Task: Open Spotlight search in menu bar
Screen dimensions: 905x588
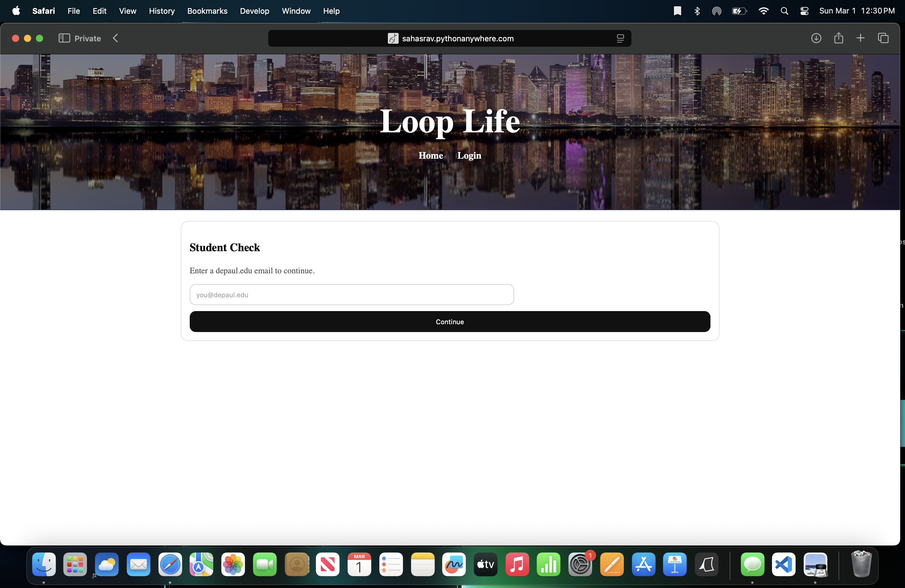Action: tap(784, 11)
